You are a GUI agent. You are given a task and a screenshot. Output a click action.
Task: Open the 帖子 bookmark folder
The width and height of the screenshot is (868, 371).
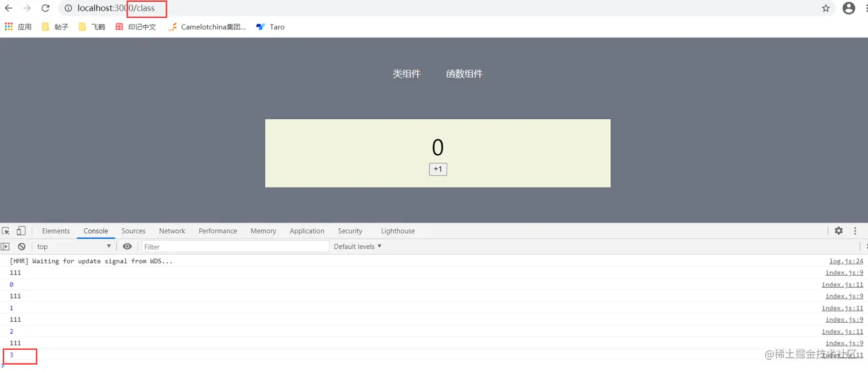pos(55,27)
